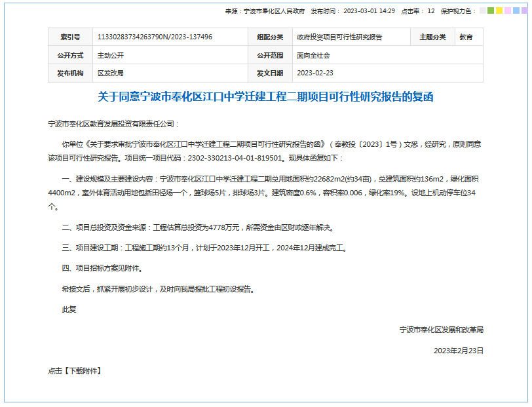Screen dimensions: 532x407
Task: Click the paragraph starting 一、建设规模及主要建设内容
Action: coord(265,193)
